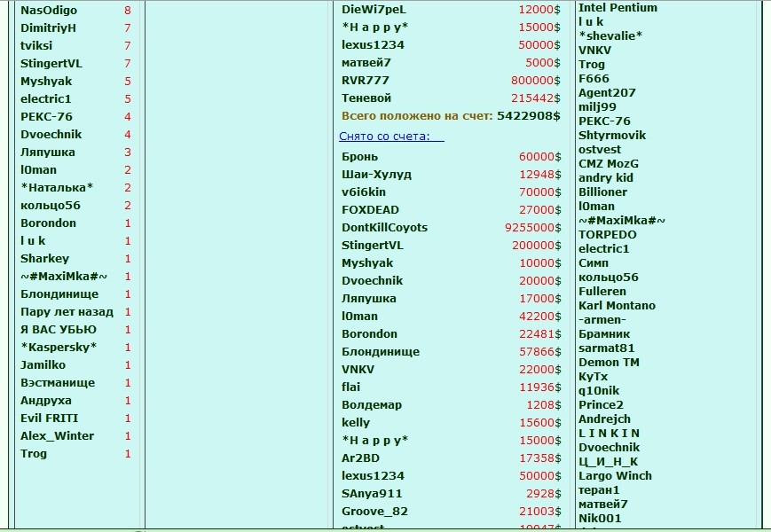771x532 pixels.
Task: Click the name Теневой
Action: [366, 98]
